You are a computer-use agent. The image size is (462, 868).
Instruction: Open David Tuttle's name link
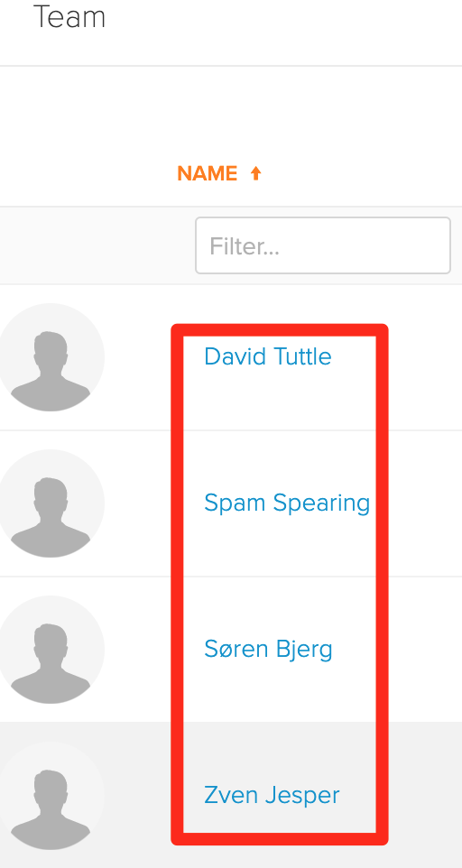click(268, 356)
